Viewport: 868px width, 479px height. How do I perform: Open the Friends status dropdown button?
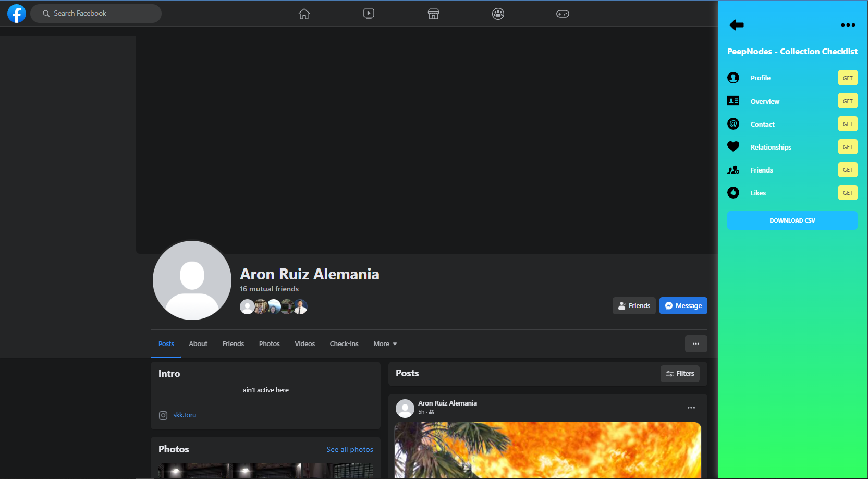click(x=634, y=306)
